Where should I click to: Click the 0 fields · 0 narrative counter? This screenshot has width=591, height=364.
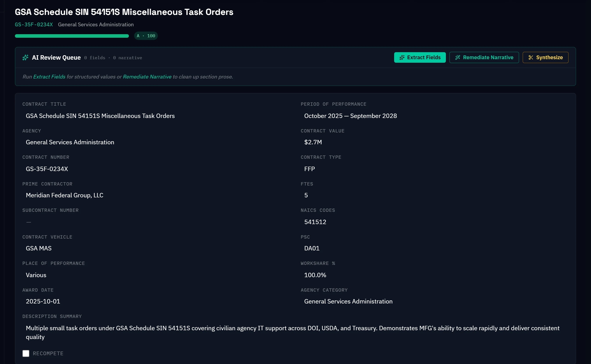pyautogui.click(x=113, y=58)
